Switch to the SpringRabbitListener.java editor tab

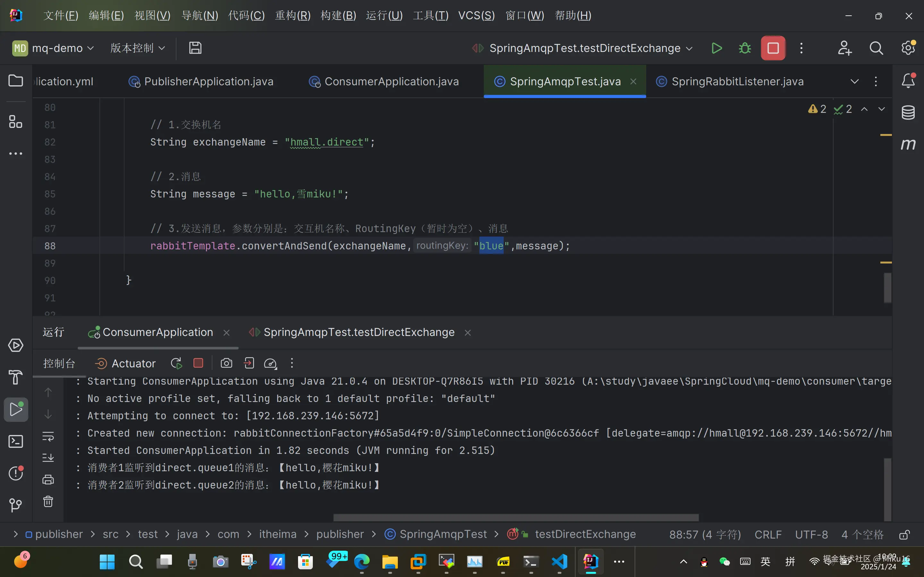tap(737, 81)
